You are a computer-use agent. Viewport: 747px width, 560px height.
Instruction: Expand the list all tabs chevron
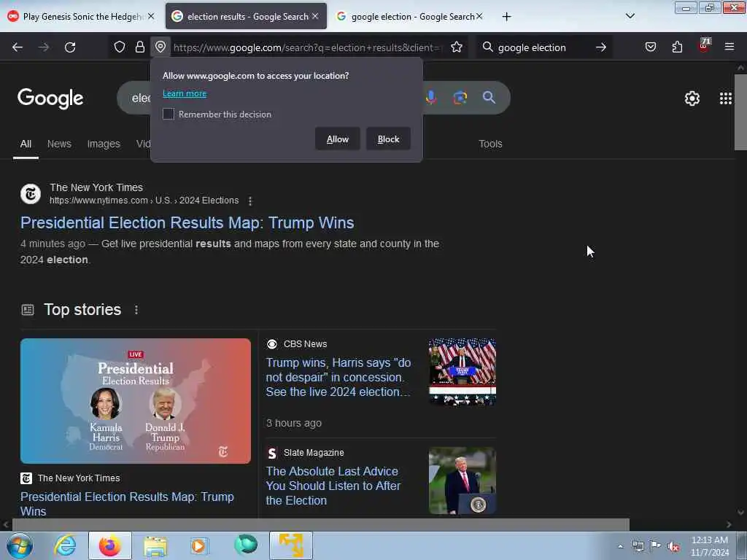pyautogui.click(x=630, y=16)
